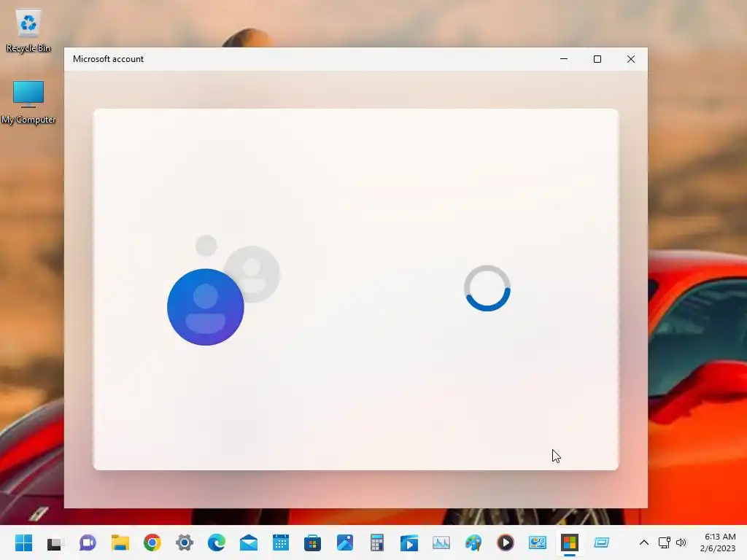Select the active Microsoft account taskbar icon

[x=569, y=542]
